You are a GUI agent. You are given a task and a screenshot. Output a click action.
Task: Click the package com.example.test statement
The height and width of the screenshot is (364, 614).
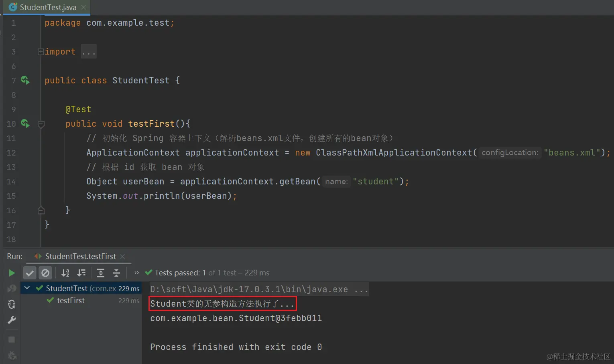coord(110,23)
